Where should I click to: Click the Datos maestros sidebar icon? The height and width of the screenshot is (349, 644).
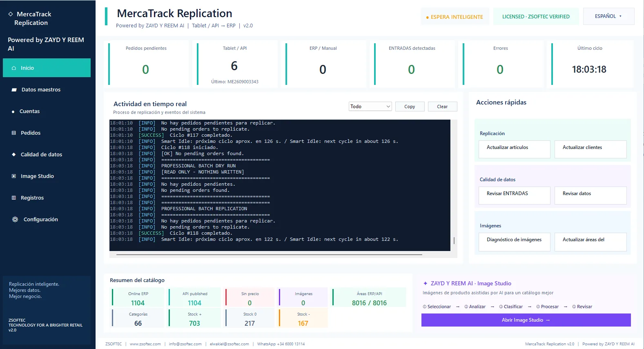14,90
